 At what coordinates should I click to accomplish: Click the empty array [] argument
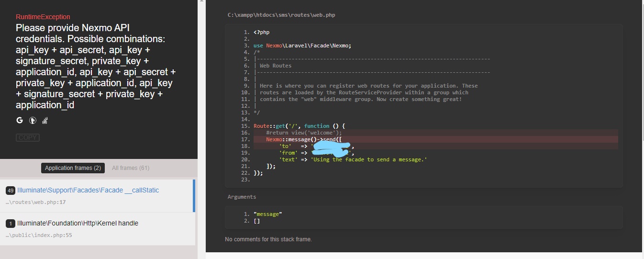(257, 221)
